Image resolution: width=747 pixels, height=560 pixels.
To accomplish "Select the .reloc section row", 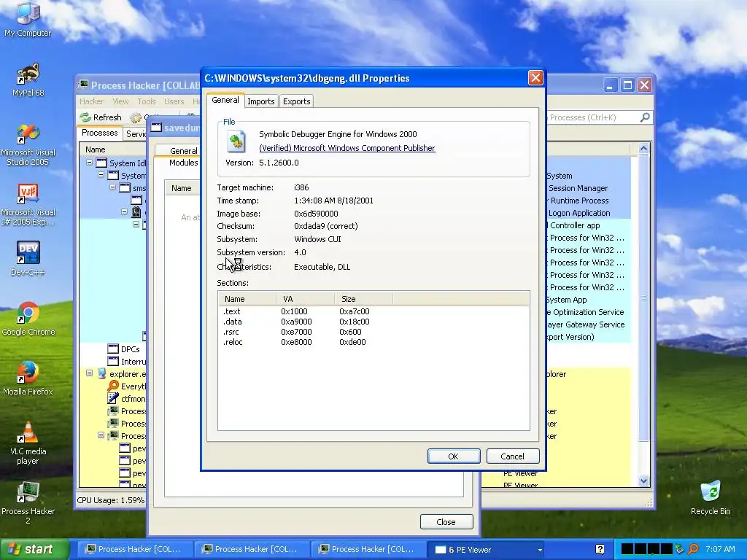I will pos(373,342).
